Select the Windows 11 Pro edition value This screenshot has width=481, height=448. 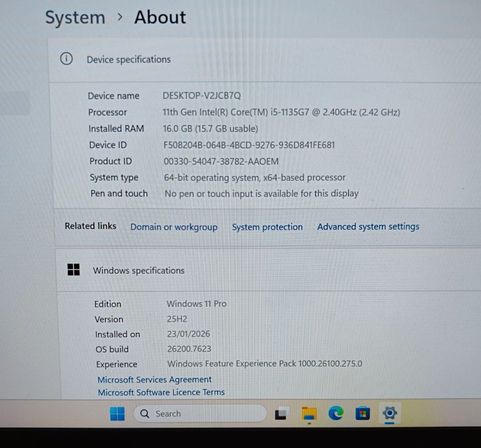pyautogui.click(x=196, y=304)
